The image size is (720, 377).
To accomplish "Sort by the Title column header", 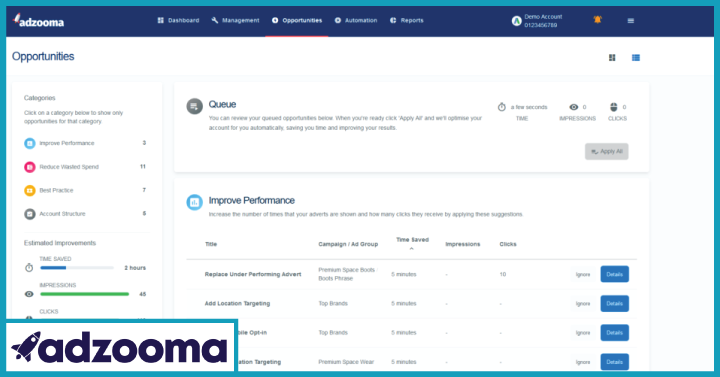I will coord(211,244).
